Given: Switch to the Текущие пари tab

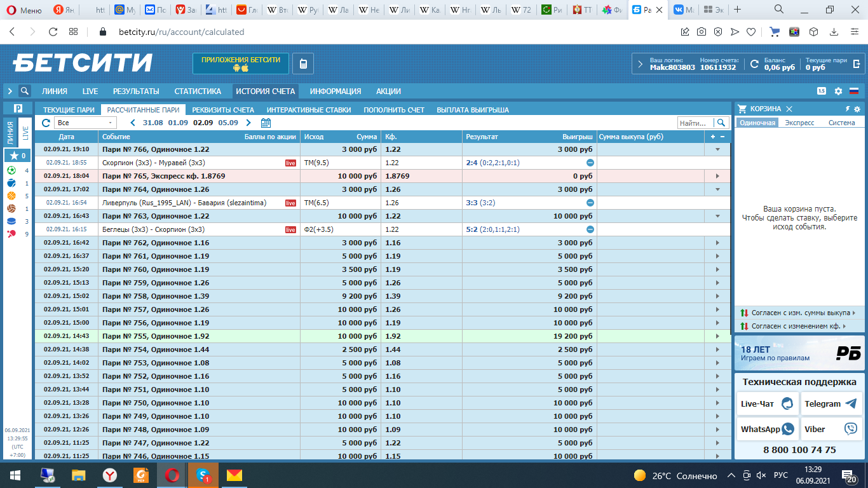Looking at the screenshot, I should 69,110.
